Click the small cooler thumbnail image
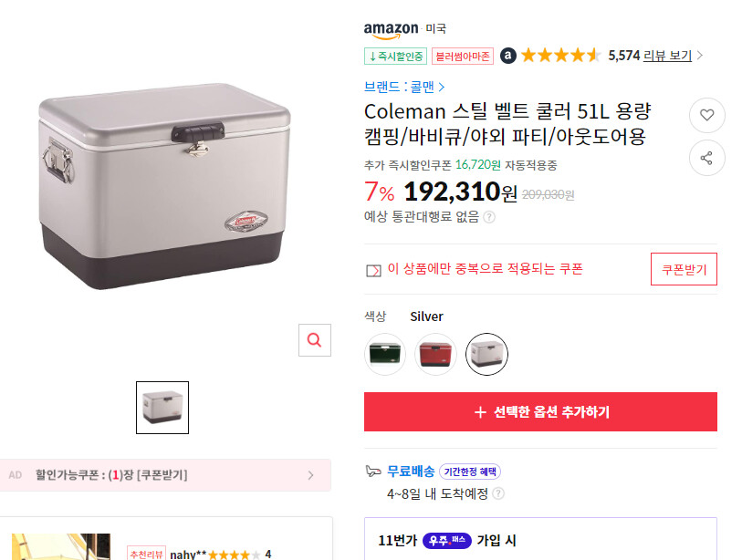This screenshot has width=742, height=560. click(x=162, y=407)
